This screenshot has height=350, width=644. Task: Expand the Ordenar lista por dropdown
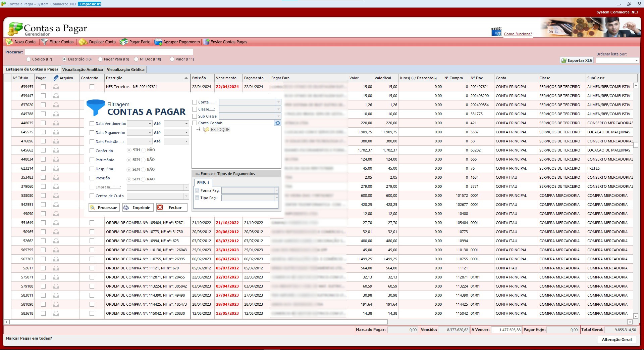(x=636, y=61)
